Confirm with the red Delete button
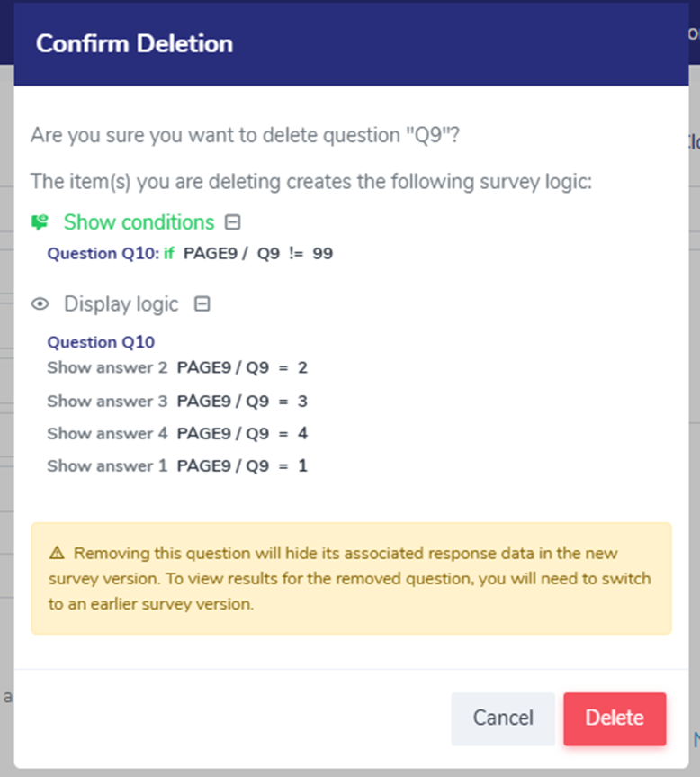 pyautogui.click(x=615, y=718)
